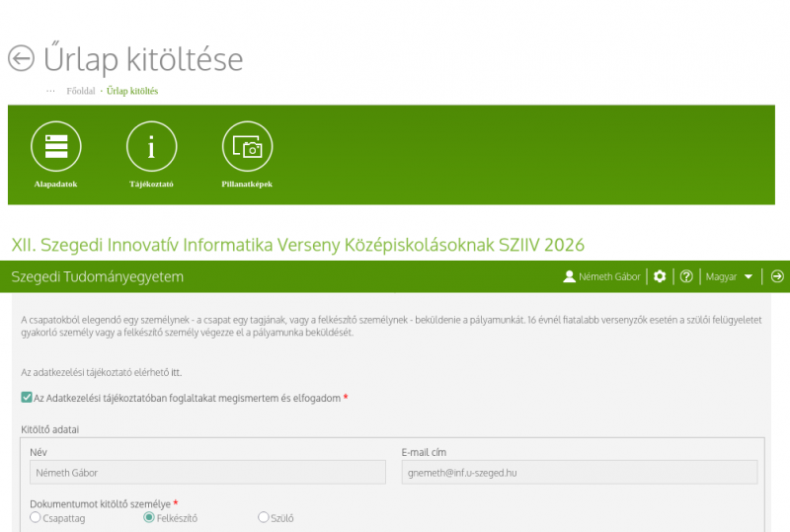The image size is (790, 532).
Task: Expand the Magyar language dropdown
Action: click(x=730, y=276)
